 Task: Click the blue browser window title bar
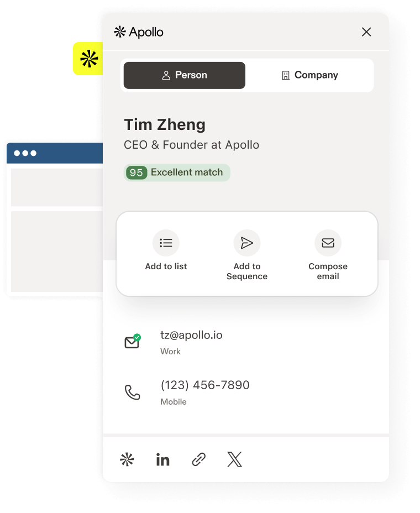[x=55, y=153]
